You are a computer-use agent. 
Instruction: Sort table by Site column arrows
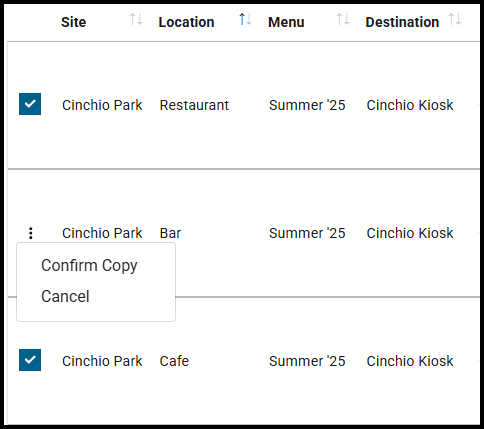(136, 19)
